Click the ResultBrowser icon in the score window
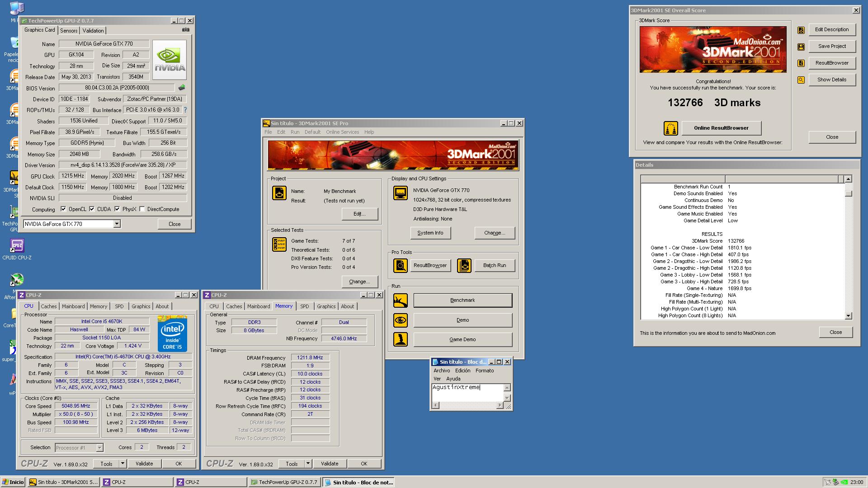Image resolution: width=868 pixels, height=488 pixels. [x=801, y=64]
